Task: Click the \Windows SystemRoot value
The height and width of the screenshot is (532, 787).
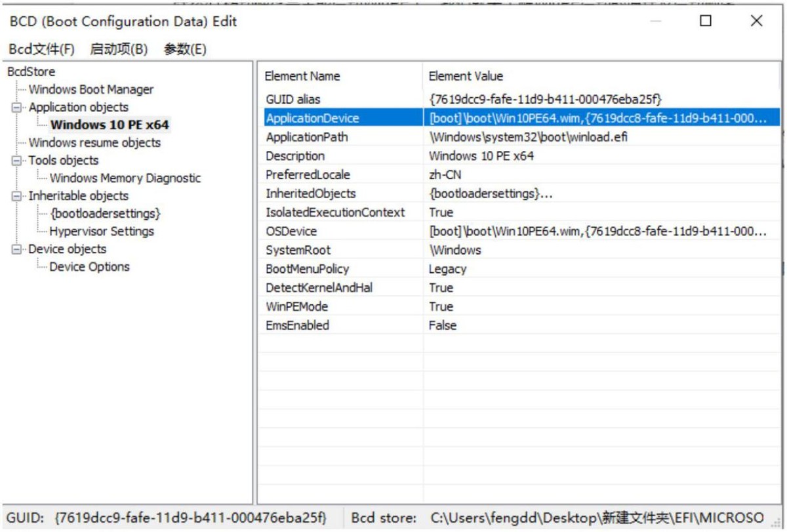Action: (x=455, y=250)
